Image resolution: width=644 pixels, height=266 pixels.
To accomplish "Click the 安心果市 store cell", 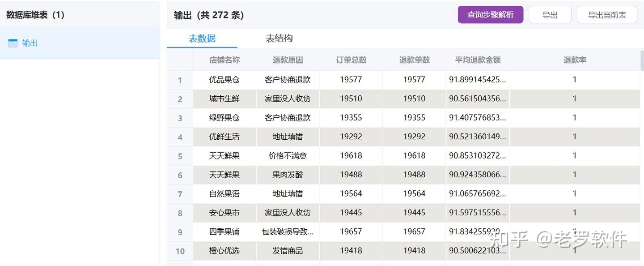I will tap(225, 213).
